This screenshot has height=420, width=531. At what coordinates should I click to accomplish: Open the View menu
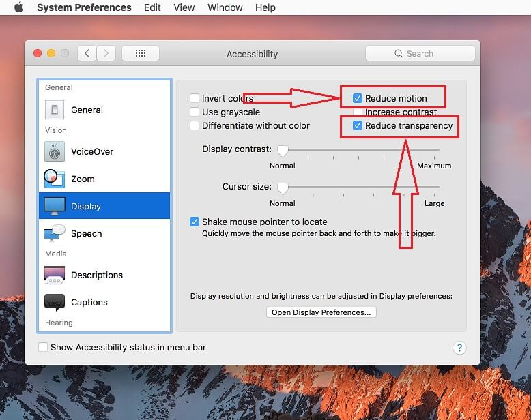coord(184,7)
